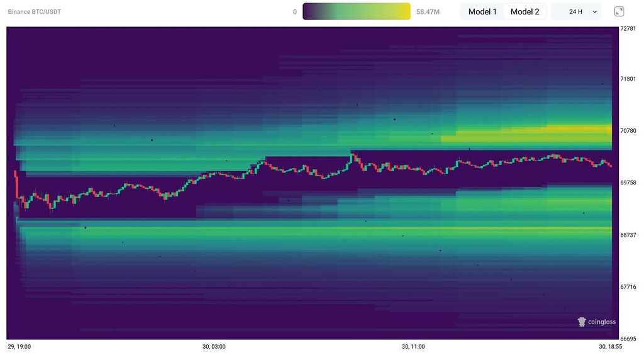Click the fullscreen expand icon
This screenshot has height=355, width=644.
619,11
